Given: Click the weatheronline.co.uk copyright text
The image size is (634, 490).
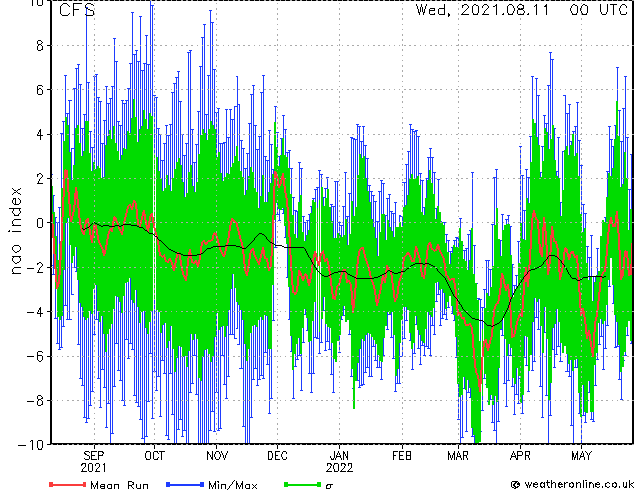Looking at the screenshot, I should 572,484.
